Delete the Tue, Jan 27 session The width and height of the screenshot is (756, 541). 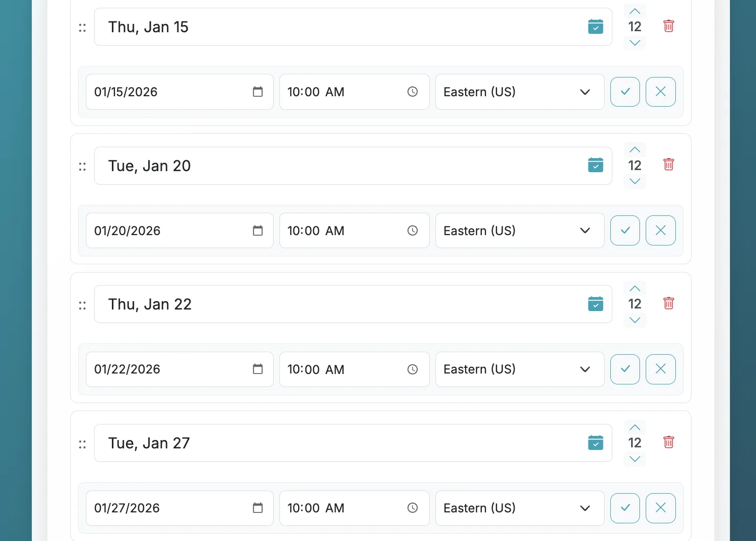coord(669,442)
